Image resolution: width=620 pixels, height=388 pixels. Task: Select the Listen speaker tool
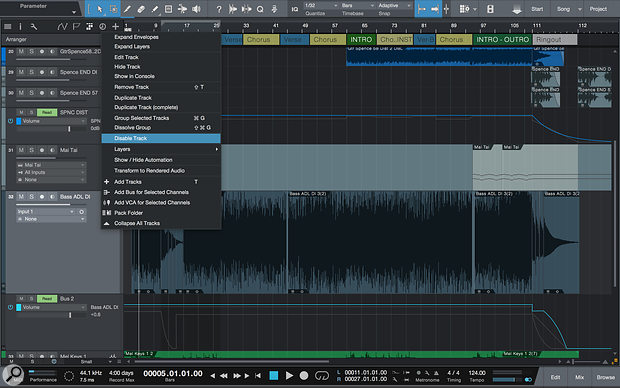coord(196,9)
